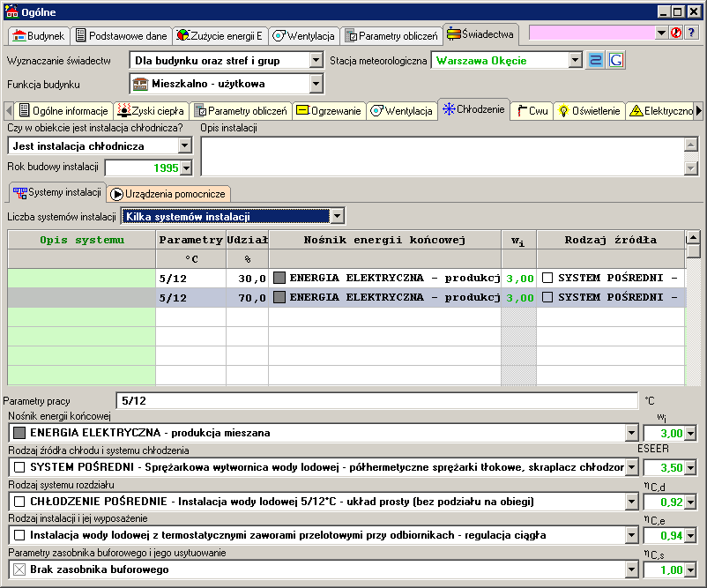
Task: Click the blue database icon beside station
Action: (595, 60)
